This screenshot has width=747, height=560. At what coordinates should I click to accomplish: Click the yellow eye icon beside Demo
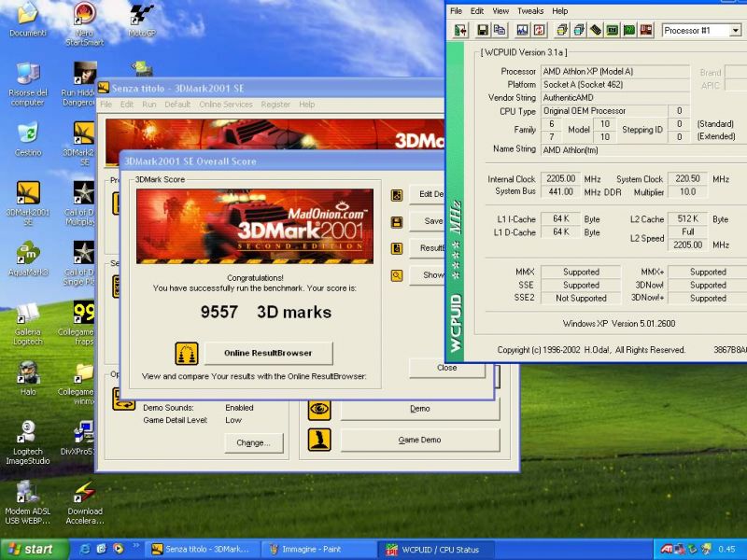point(319,409)
